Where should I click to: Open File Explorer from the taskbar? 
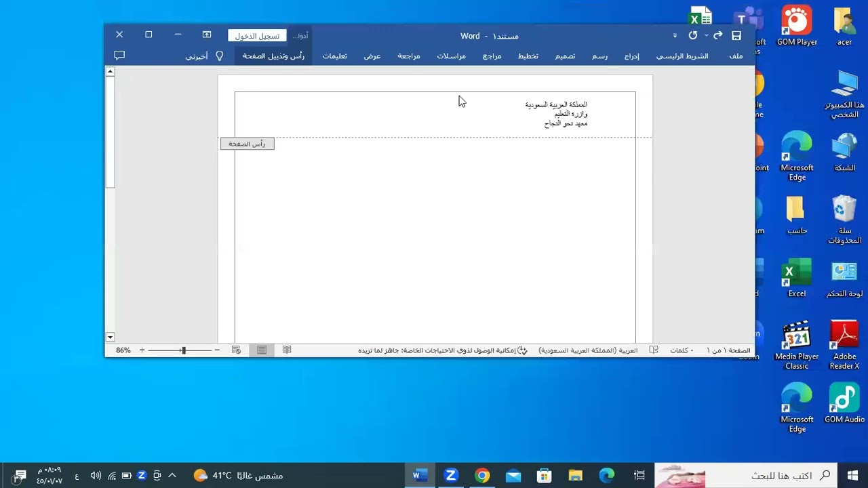[x=576, y=475]
